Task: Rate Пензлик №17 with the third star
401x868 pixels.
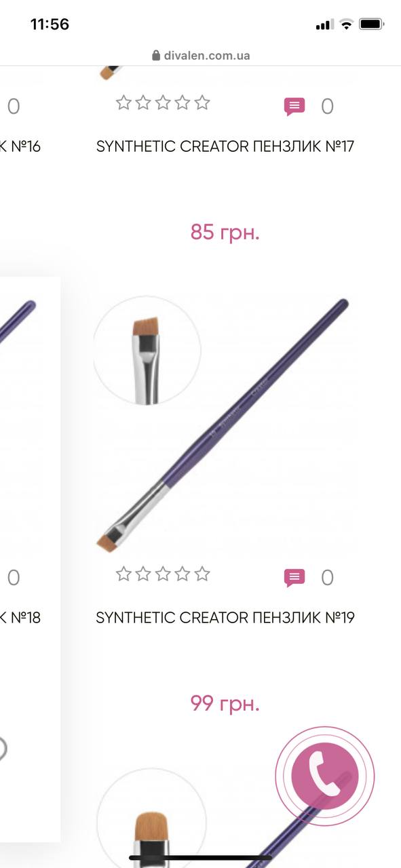Action: coord(163,103)
